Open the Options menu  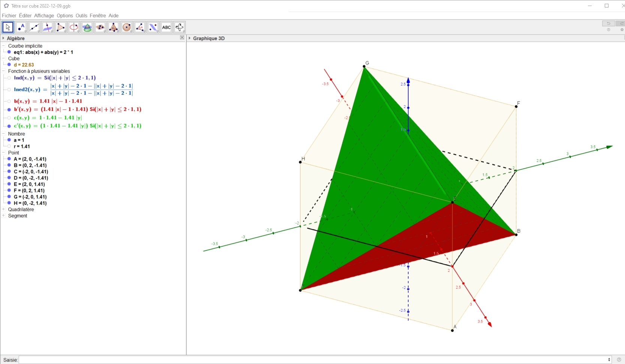65,16
